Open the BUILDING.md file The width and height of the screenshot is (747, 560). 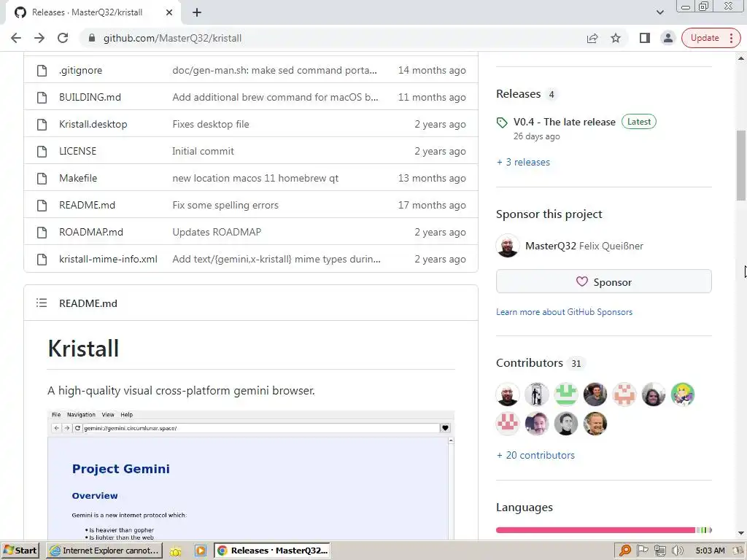point(90,97)
